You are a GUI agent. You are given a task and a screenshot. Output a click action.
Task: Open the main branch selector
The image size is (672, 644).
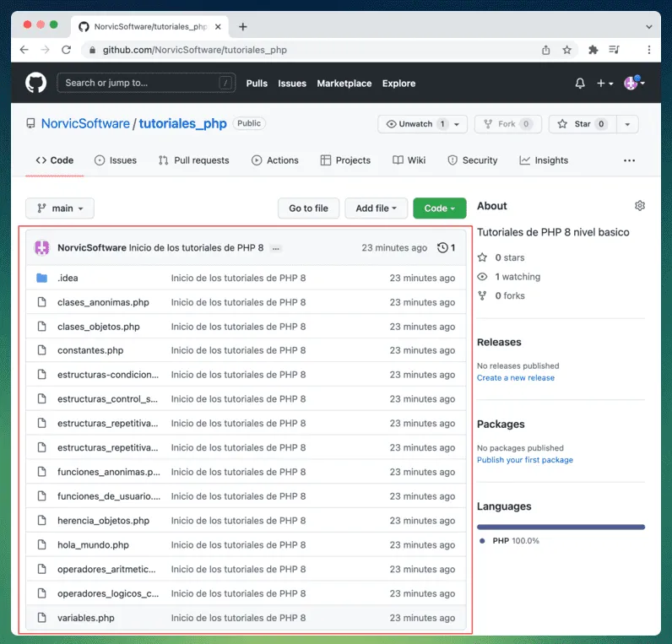point(60,208)
